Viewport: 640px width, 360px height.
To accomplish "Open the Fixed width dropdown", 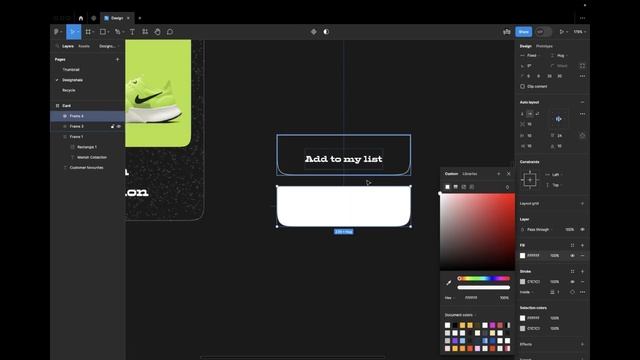I will coord(530,56).
